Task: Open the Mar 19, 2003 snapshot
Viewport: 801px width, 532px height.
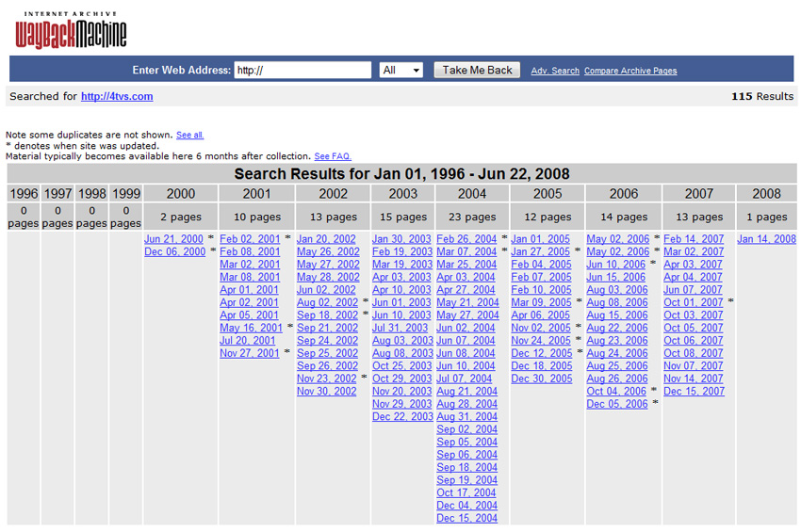Action: [402, 265]
